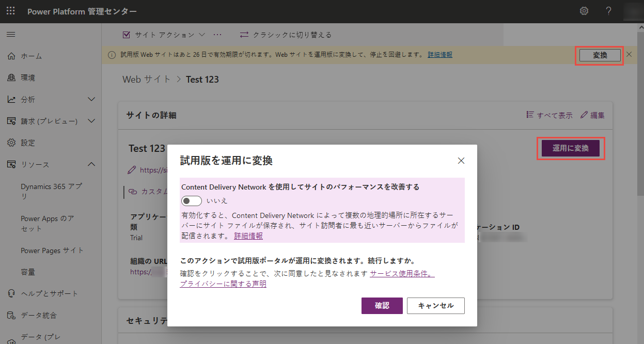Click the 請求 sidebar icon

(x=11, y=121)
